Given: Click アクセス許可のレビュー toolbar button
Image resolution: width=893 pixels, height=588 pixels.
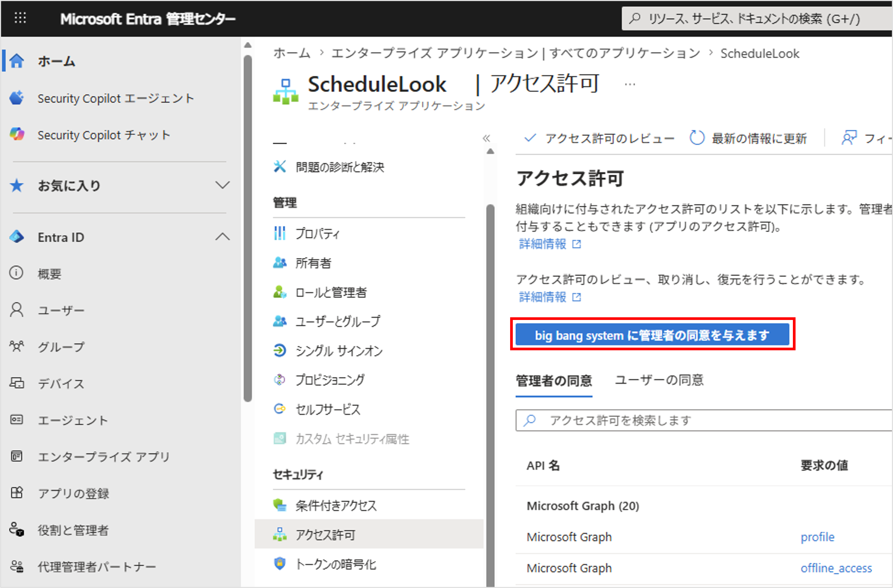Looking at the screenshot, I should (x=599, y=138).
